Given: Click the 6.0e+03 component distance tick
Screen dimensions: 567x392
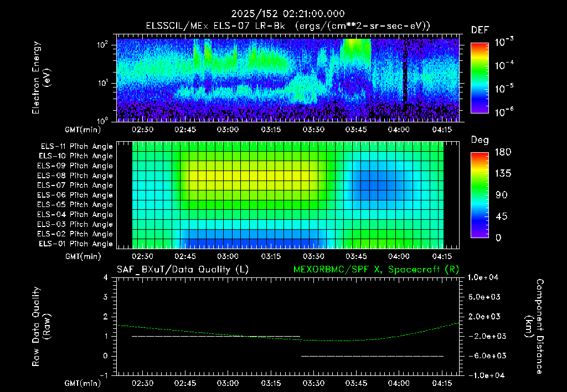Looking at the screenshot, I should [484, 297].
